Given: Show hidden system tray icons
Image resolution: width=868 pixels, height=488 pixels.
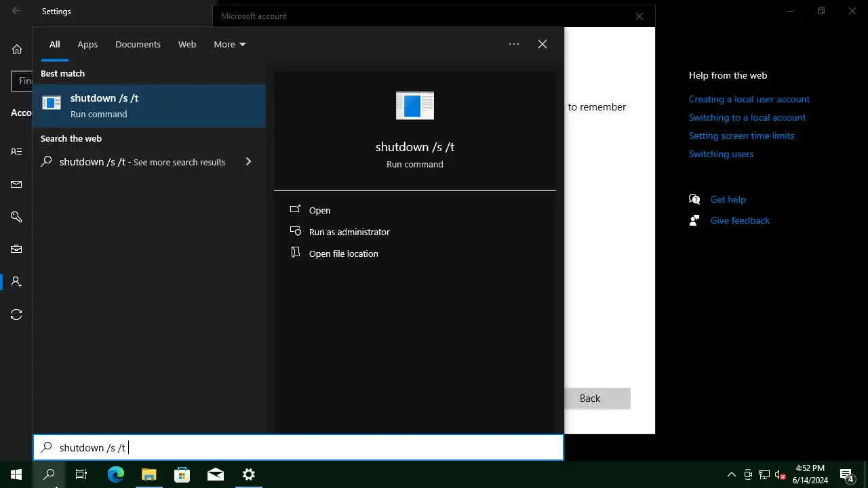Looking at the screenshot, I should pos(731,474).
